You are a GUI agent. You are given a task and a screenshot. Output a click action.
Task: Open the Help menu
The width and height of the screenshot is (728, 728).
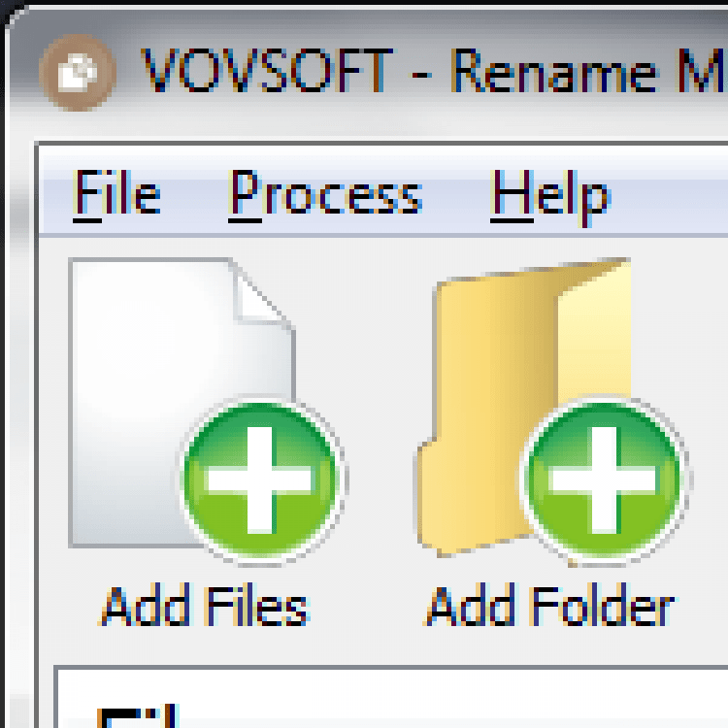pos(550,194)
